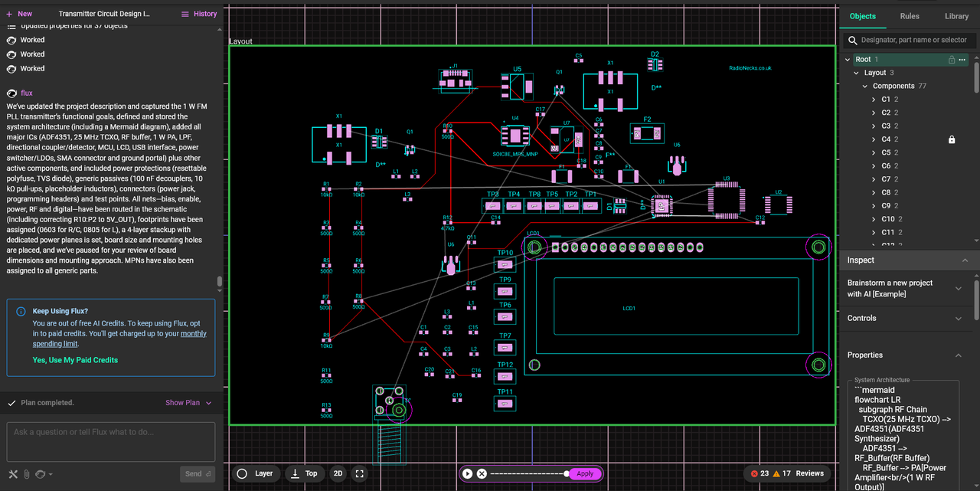Screen dimensions: 980x491
Task: Select test point TP11 on the board
Action: coord(505,403)
